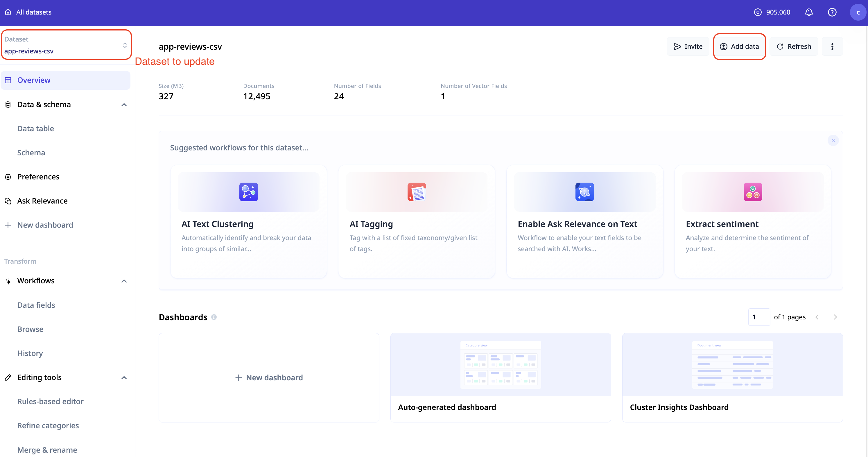This screenshot has height=457, width=868.
Task: Click the dashboards page number field
Action: 759,317
